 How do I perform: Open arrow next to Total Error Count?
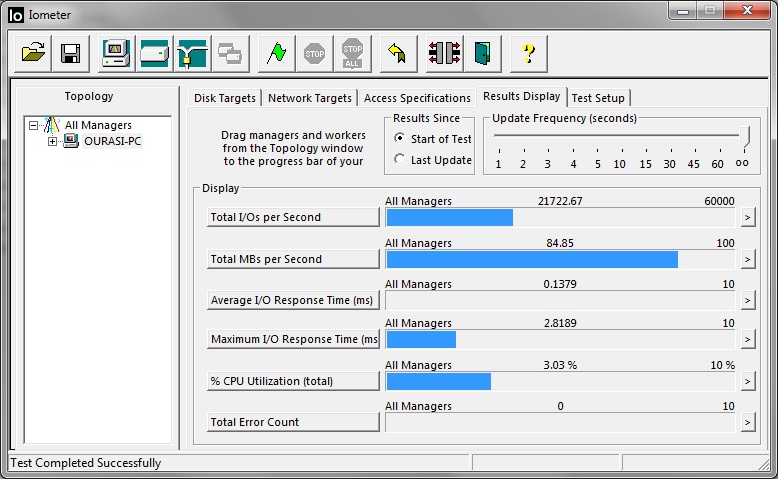click(748, 423)
